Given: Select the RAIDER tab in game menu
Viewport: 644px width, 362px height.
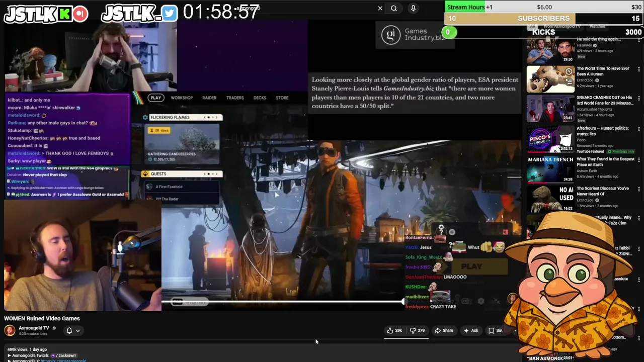Looking at the screenshot, I should pos(209,98).
